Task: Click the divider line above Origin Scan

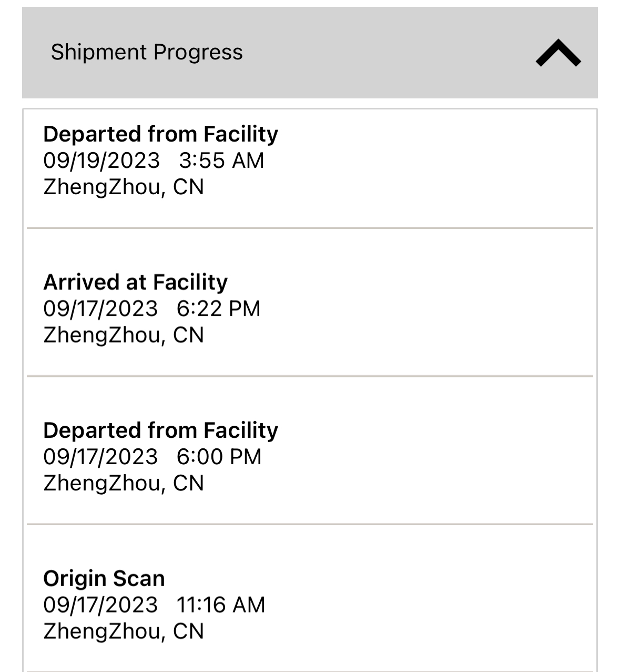Action: [310, 524]
